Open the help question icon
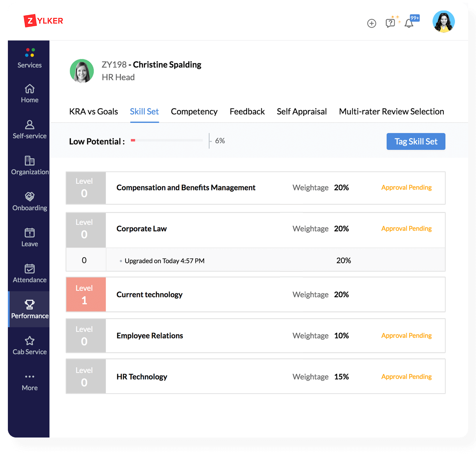Image resolution: width=476 pixels, height=454 pixels. click(x=390, y=23)
